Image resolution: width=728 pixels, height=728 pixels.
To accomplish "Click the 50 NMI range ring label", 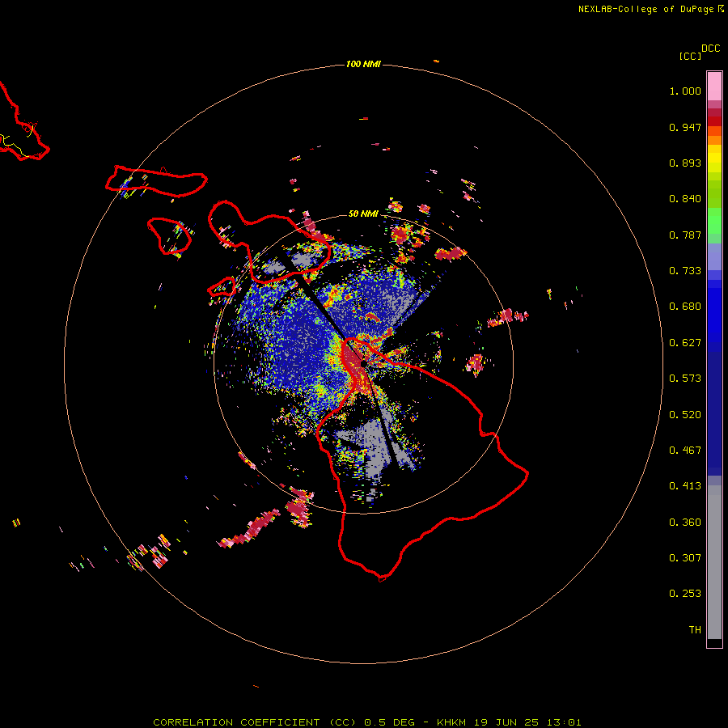I will click(x=363, y=214).
